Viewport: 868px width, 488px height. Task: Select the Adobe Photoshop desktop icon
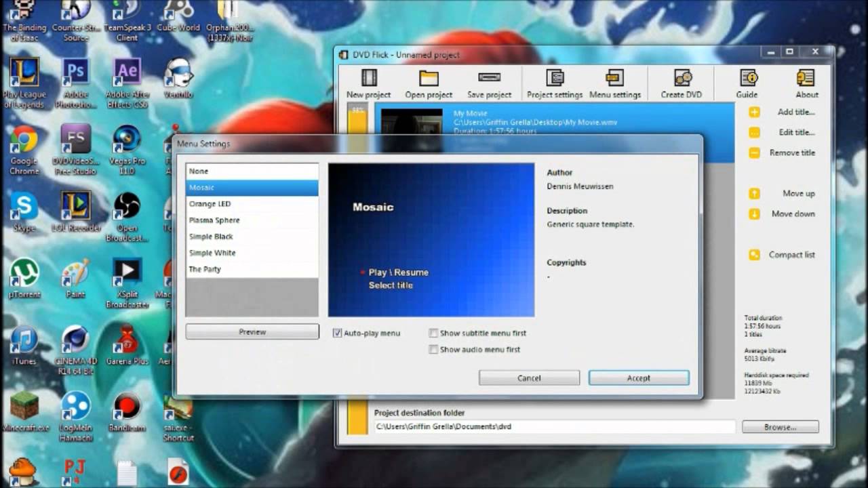click(76, 84)
